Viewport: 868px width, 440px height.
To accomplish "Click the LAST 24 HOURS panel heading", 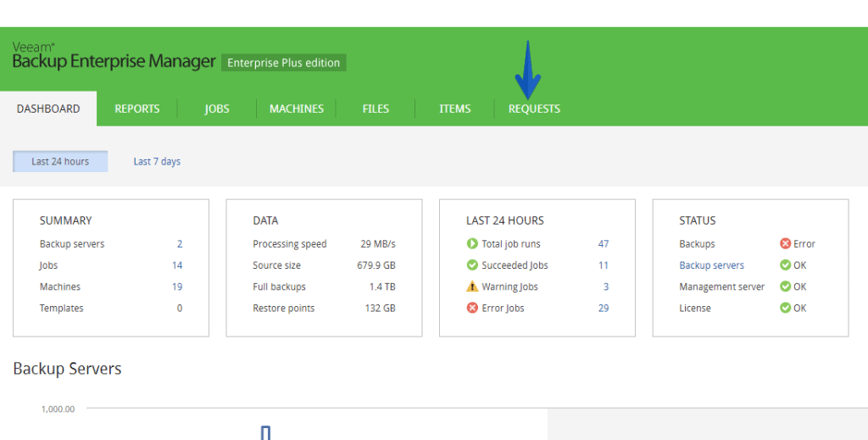I will tap(505, 220).
